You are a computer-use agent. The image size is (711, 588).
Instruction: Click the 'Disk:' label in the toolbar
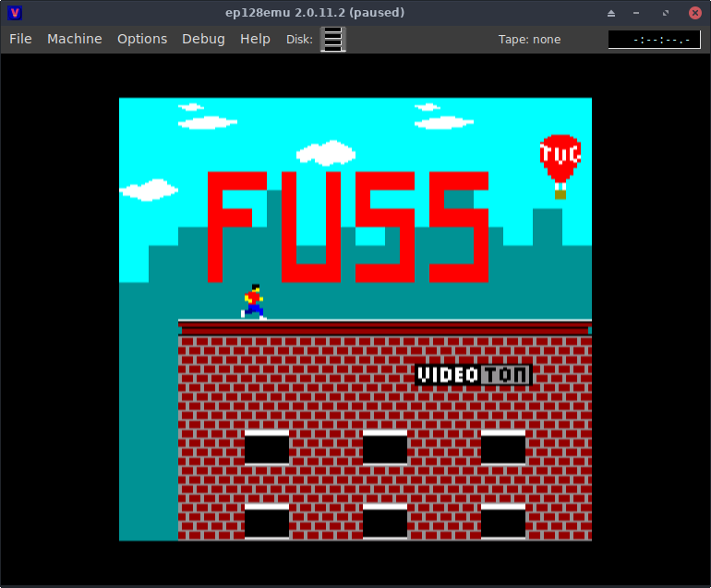tap(299, 40)
